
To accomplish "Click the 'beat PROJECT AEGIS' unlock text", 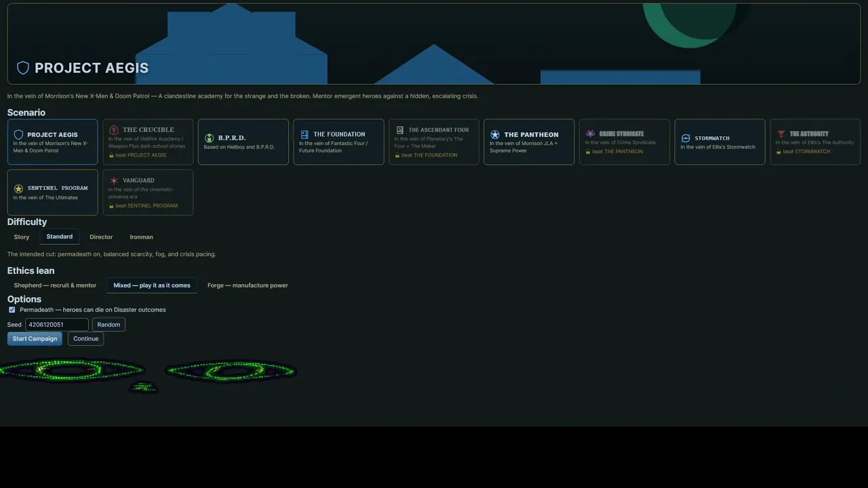I will (x=140, y=155).
